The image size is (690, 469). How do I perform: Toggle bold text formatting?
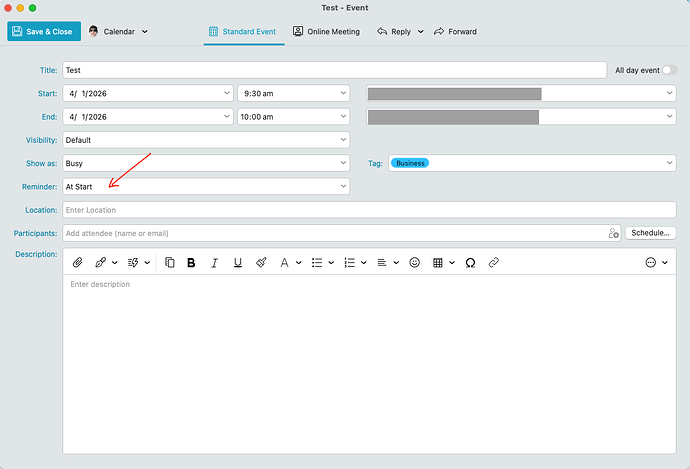(x=191, y=262)
